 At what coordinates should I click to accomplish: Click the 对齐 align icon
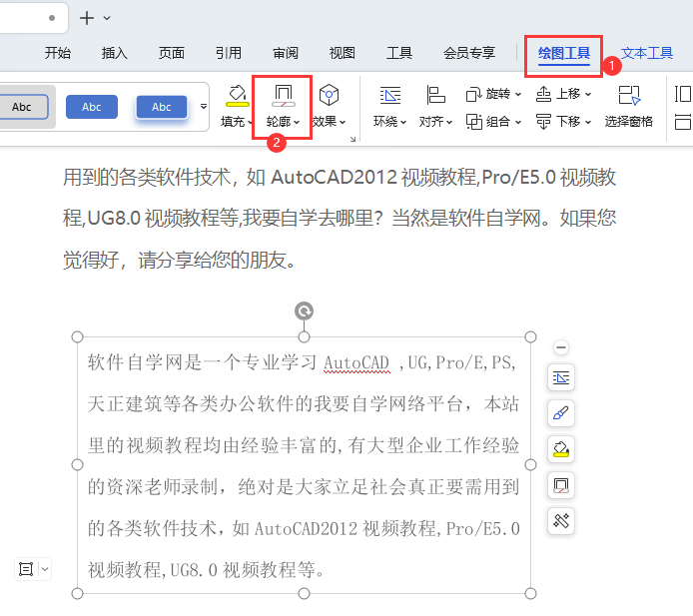pos(435,95)
